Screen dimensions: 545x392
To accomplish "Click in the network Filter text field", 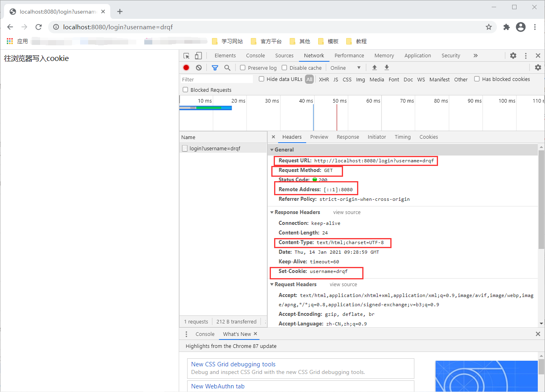I will (216, 79).
